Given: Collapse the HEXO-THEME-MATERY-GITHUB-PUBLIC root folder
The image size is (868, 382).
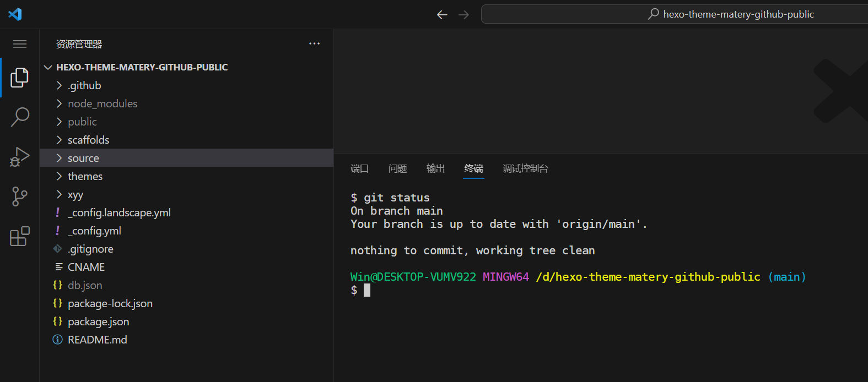Looking at the screenshot, I should (x=48, y=67).
